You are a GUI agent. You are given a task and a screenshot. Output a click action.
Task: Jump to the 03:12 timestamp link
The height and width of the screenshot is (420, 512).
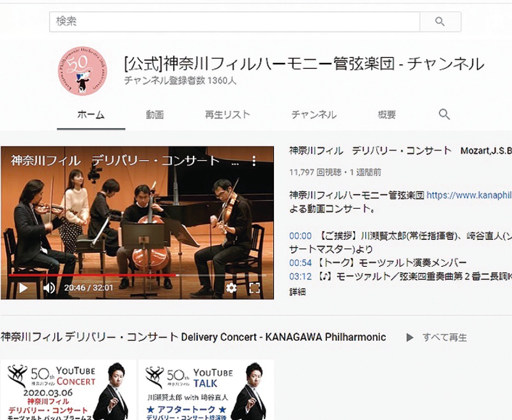(300, 277)
